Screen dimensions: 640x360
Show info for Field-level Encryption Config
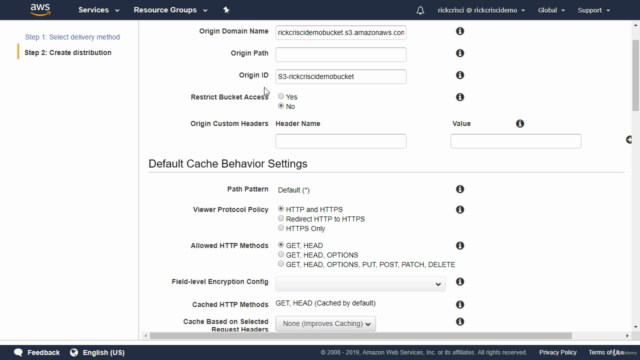(x=460, y=282)
